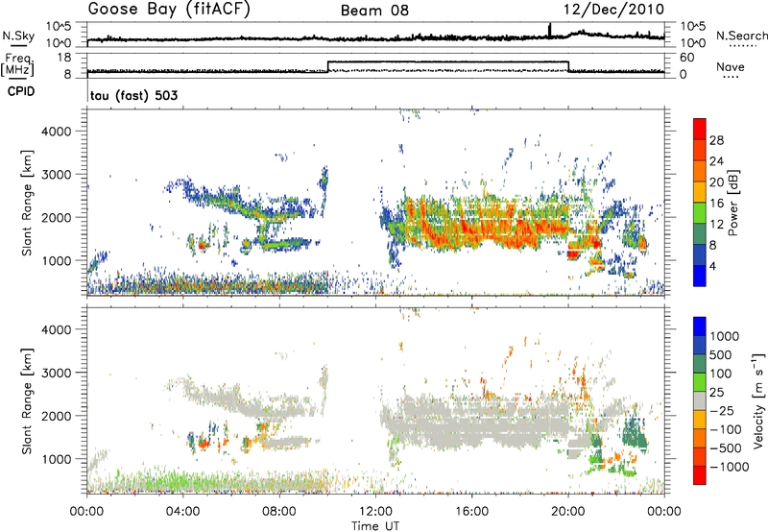Pick the Velocity color bar segment between -500 and -1000
This screenshot has width=768, height=532.
pos(700,456)
